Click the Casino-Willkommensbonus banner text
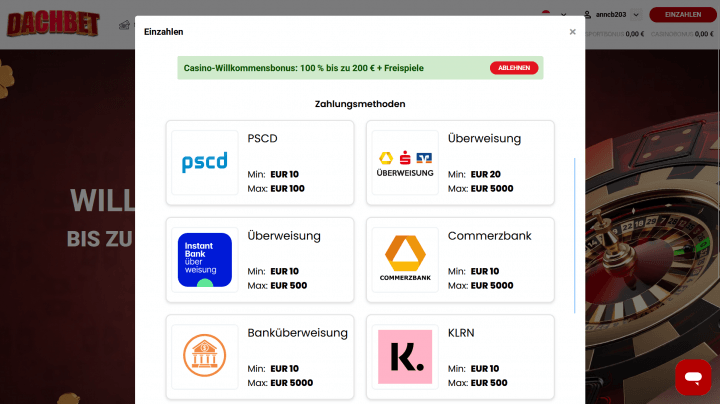 pos(320,68)
